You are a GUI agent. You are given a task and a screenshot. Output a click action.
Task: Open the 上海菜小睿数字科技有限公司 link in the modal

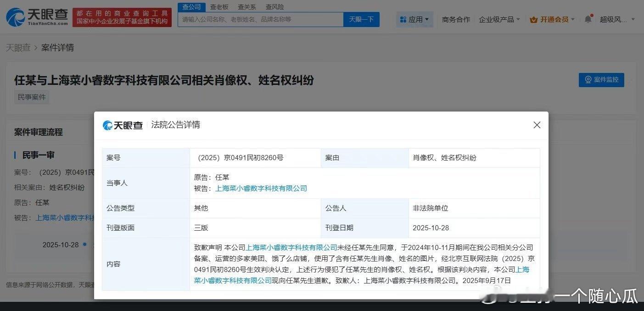tap(261, 188)
